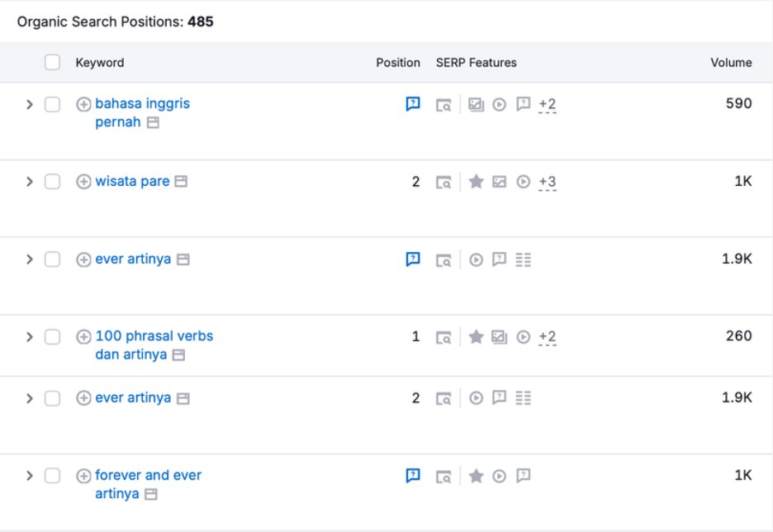Open ever artinya link with position 2
773x532 pixels.
(x=133, y=397)
